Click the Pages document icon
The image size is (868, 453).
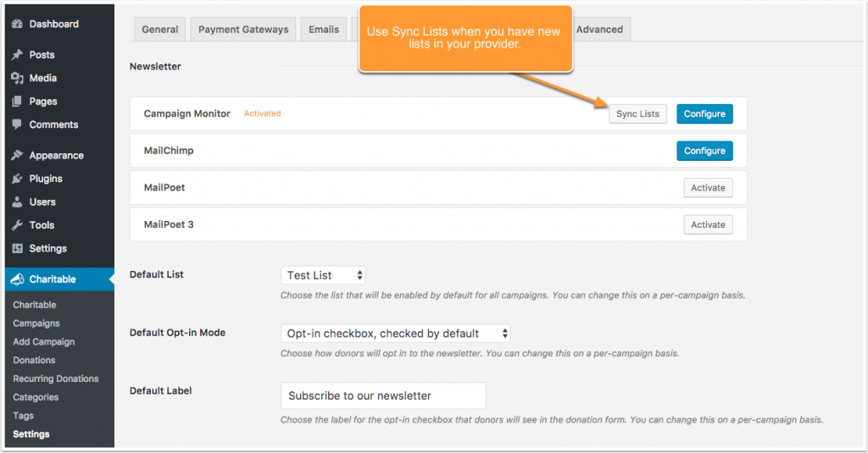(x=17, y=102)
